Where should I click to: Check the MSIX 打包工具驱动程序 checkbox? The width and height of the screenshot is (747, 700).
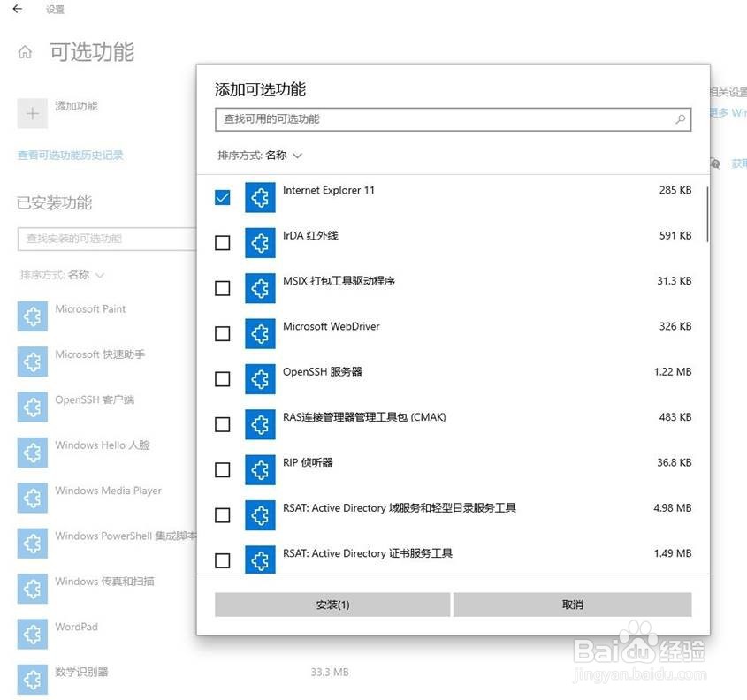(x=223, y=288)
